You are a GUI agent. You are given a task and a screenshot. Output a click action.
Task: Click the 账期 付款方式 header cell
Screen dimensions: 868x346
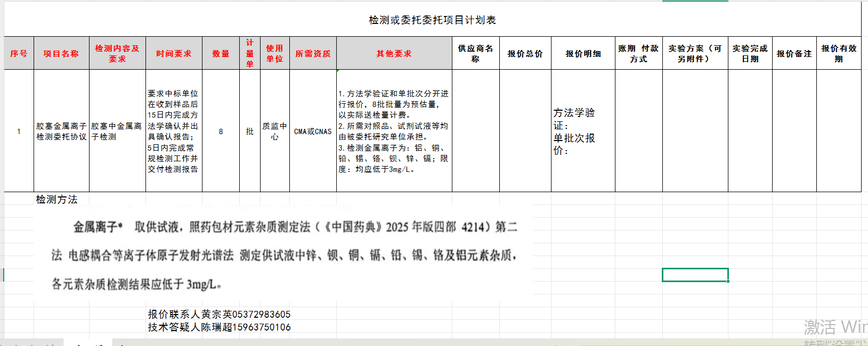point(638,54)
